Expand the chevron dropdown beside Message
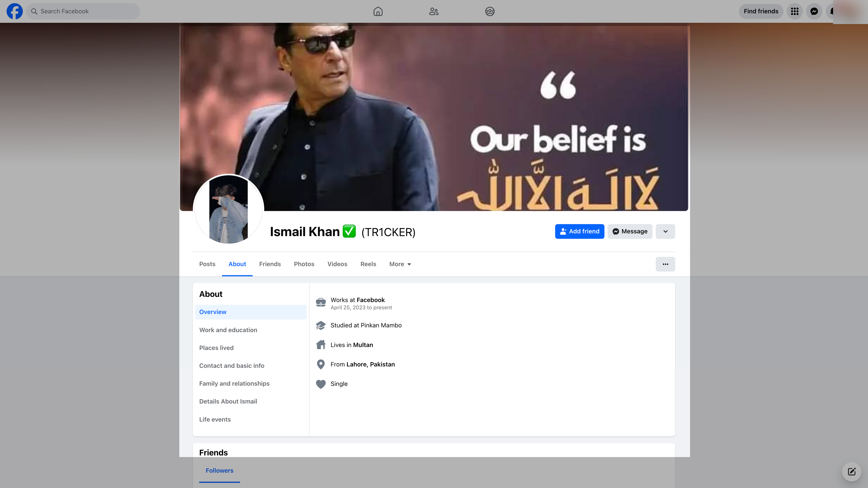Viewport: 868px width, 488px height. [x=665, y=231]
